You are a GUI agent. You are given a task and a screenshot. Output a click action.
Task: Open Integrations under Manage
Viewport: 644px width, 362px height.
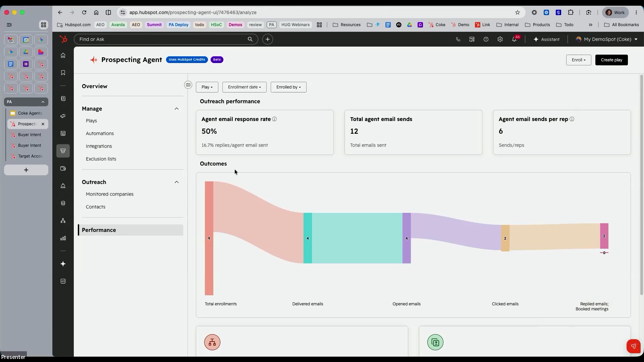coord(99,146)
